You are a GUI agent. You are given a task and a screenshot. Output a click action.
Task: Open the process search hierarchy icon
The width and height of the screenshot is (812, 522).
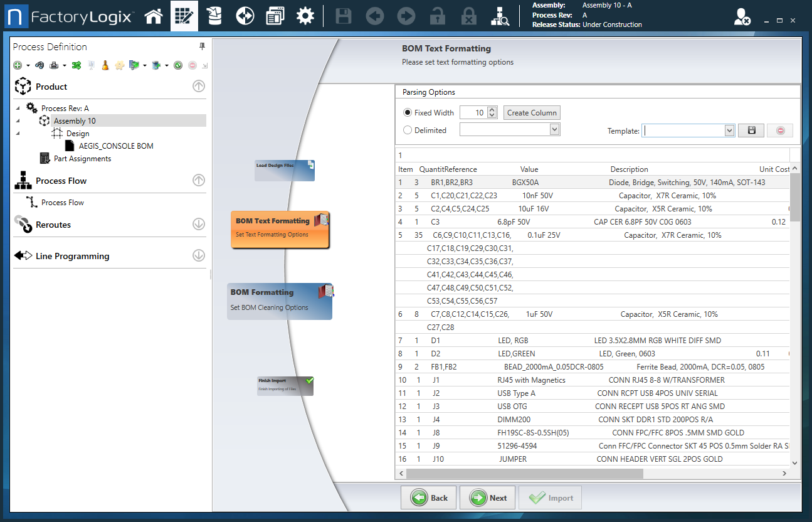[x=500, y=16]
